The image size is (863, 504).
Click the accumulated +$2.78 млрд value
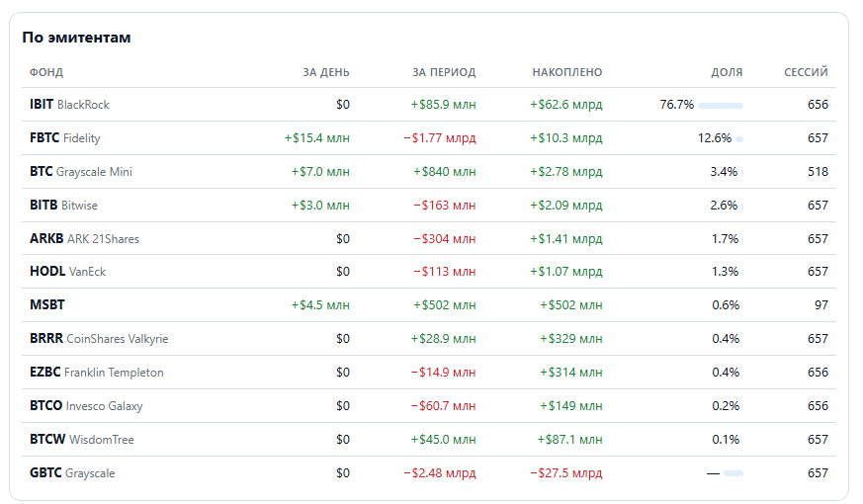(566, 172)
